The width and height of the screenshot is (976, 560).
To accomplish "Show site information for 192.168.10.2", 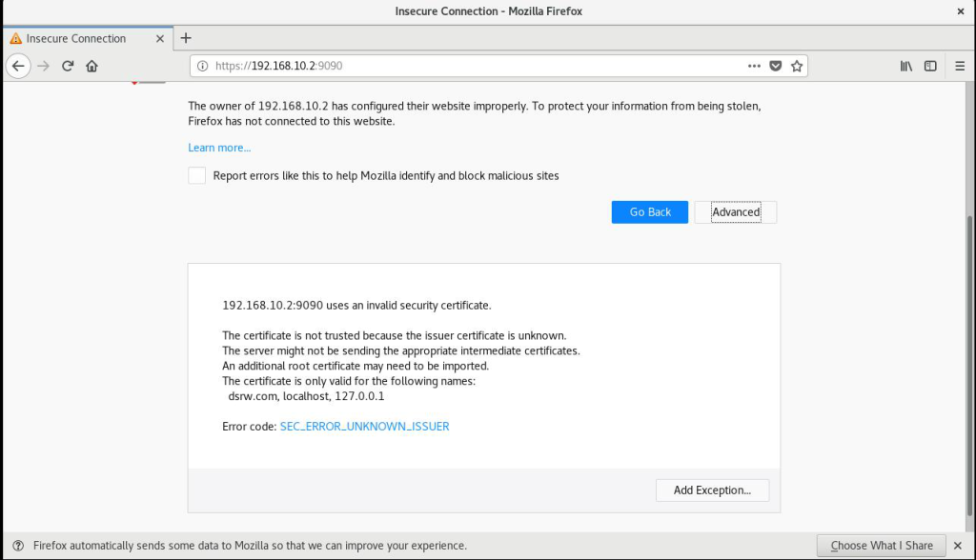I will pyautogui.click(x=202, y=66).
